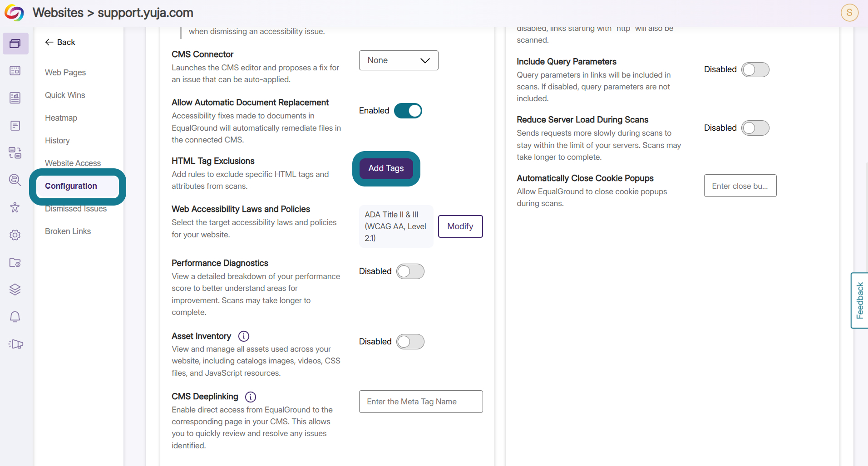The width and height of the screenshot is (868, 466).
Task: Go to Web Pages in side menu
Action: tap(65, 73)
